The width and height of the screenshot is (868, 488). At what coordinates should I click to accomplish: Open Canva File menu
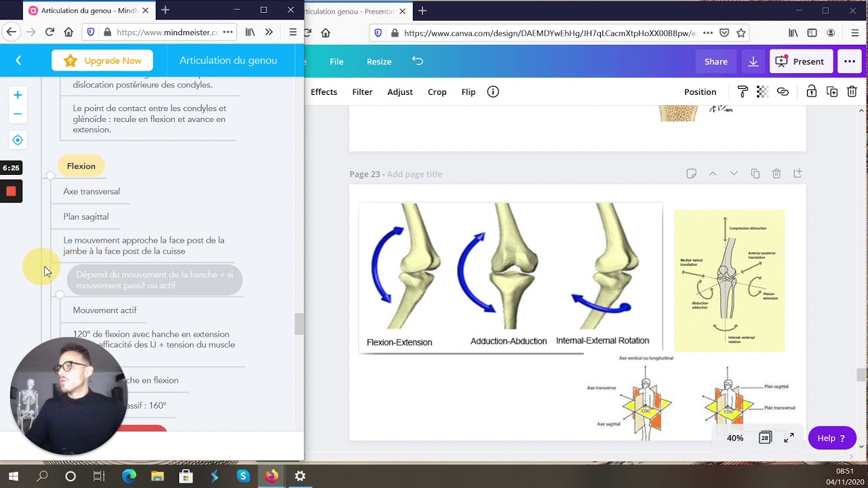336,61
